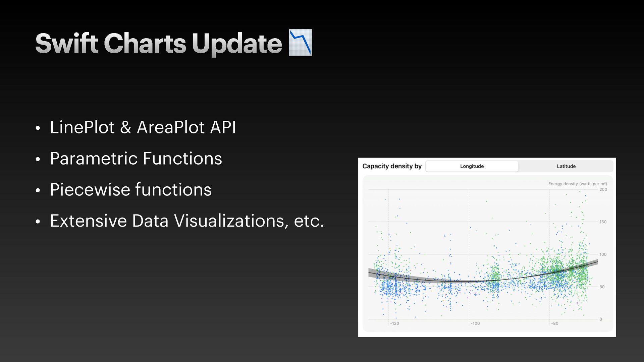The width and height of the screenshot is (644, 362).
Task: Click the downward chart emoji icon
Action: pos(300,43)
